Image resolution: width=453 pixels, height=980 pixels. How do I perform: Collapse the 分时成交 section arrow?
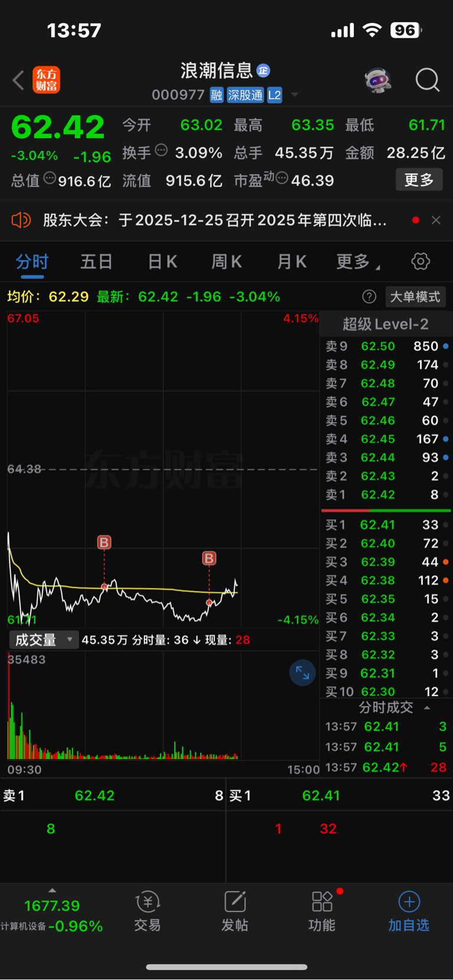(427, 708)
